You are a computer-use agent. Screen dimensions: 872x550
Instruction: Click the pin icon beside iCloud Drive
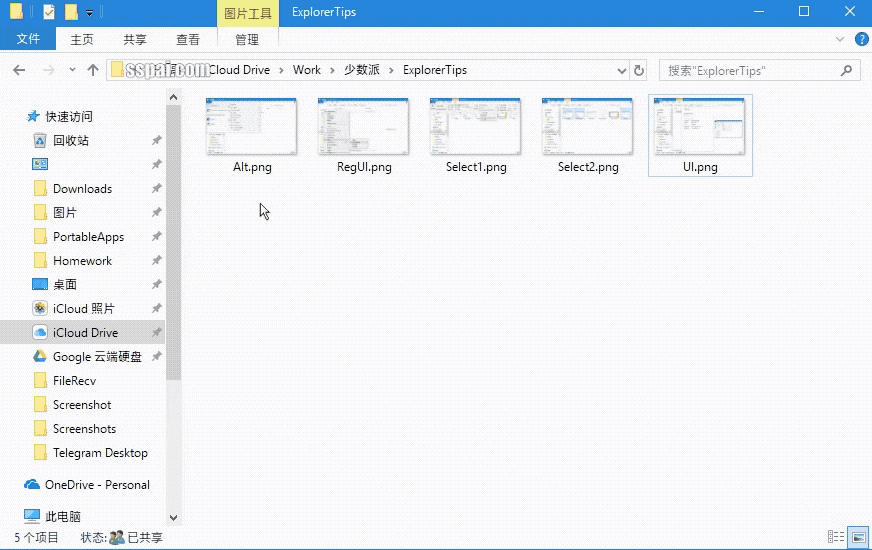[157, 332]
